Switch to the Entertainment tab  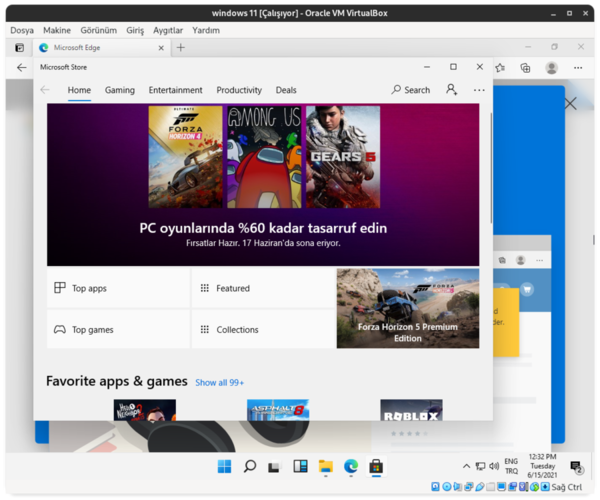coord(175,90)
